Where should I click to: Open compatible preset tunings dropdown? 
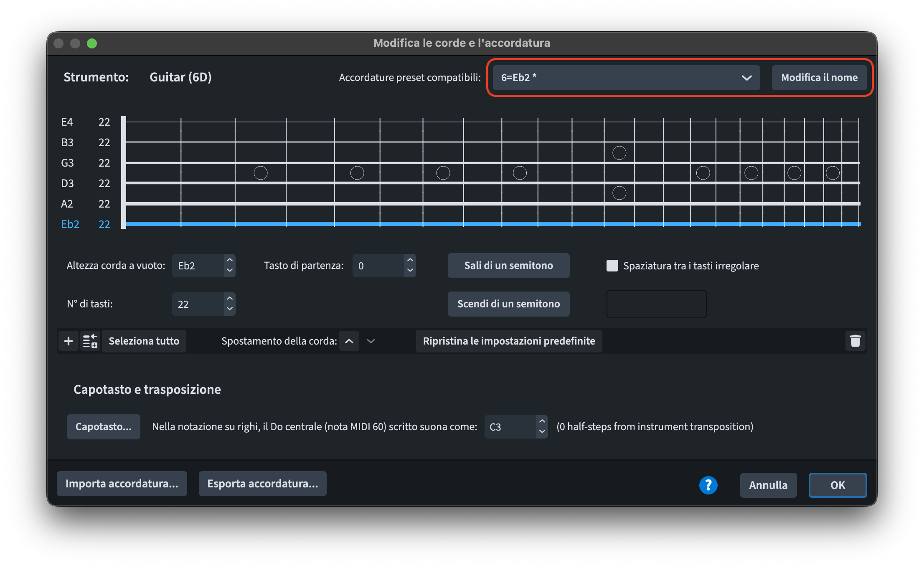click(626, 78)
